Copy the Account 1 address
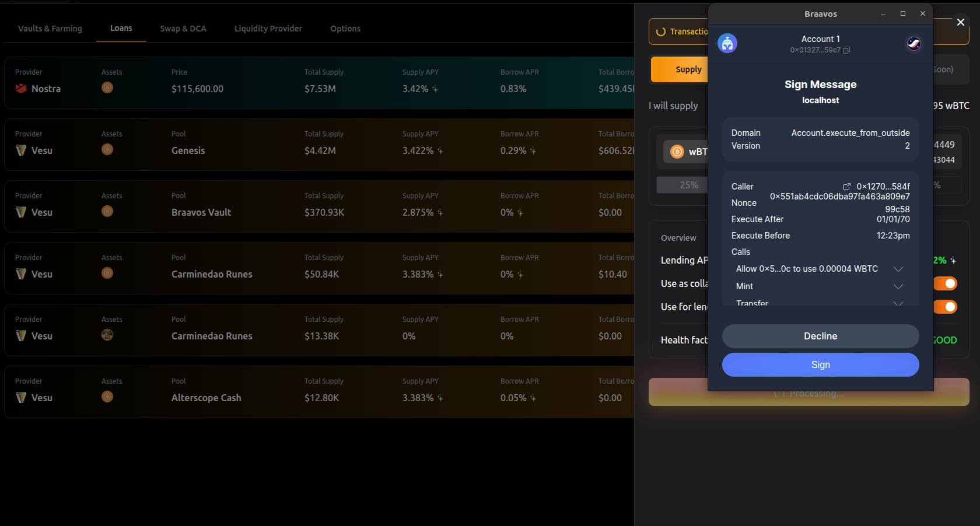The width and height of the screenshot is (980, 526). pyautogui.click(x=846, y=50)
